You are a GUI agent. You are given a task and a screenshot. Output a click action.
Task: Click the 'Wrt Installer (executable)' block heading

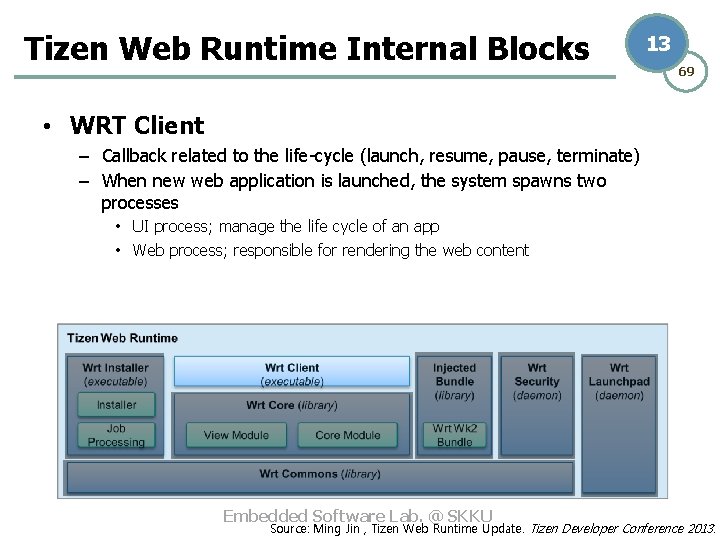point(115,375)
